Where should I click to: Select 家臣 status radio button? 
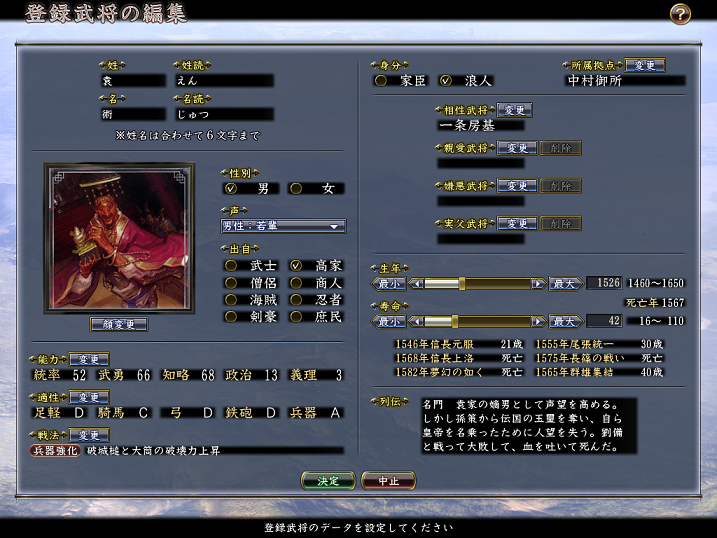point(380,80)
